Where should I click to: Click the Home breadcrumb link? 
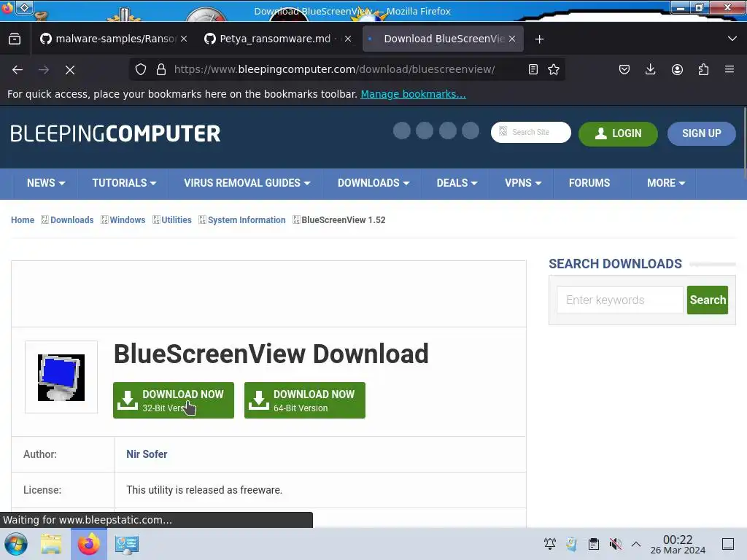tap(23, 220)
